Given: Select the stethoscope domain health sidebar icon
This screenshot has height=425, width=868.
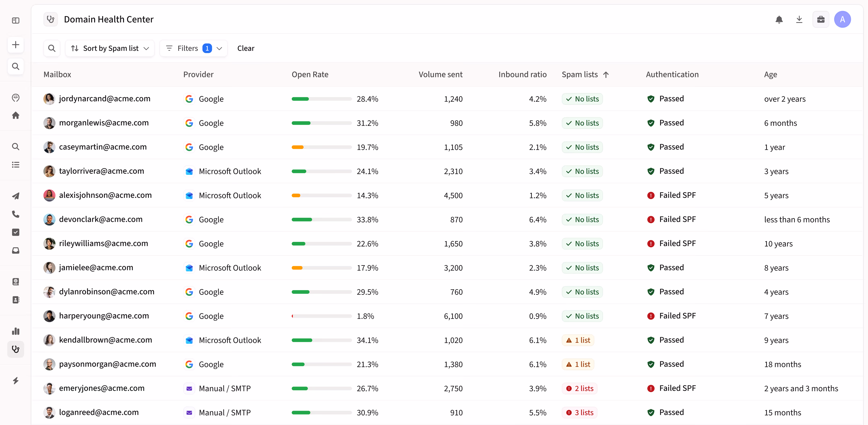Looking at the screenshot, I should (15, 349).
